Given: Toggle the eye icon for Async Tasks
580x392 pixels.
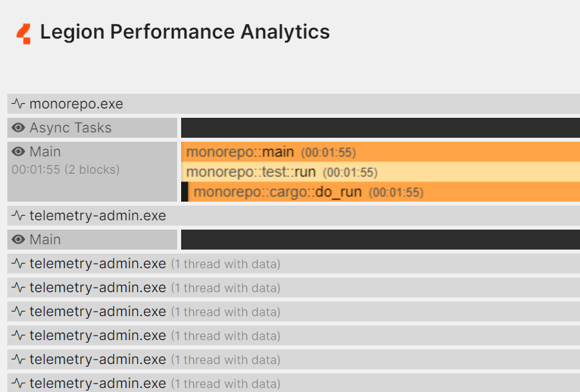Looking at the screenshot, I should 18,128.
